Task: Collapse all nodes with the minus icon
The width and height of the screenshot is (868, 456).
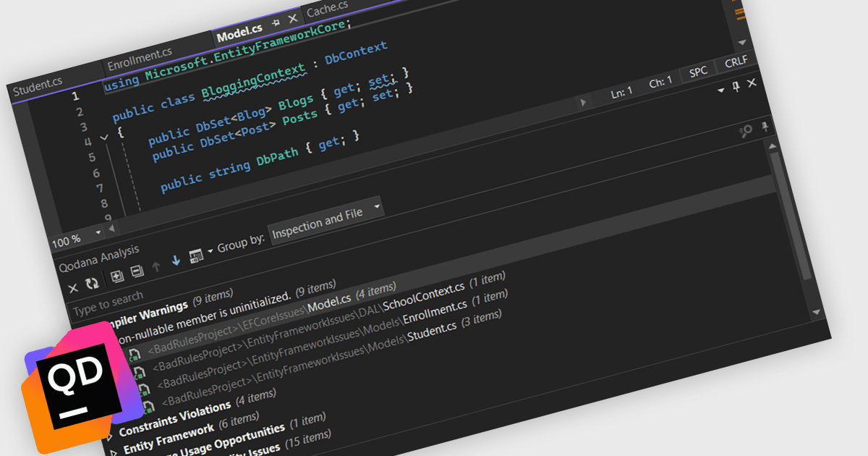Action: click(137, 273)
